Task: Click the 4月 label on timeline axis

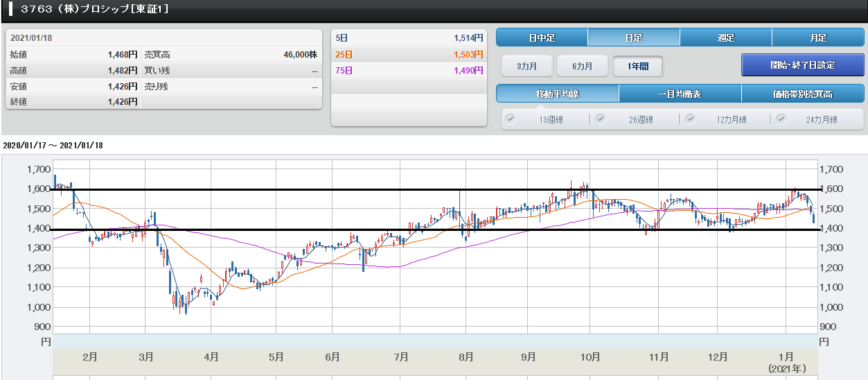Action: pyautogui.click(x=211, y=357)
